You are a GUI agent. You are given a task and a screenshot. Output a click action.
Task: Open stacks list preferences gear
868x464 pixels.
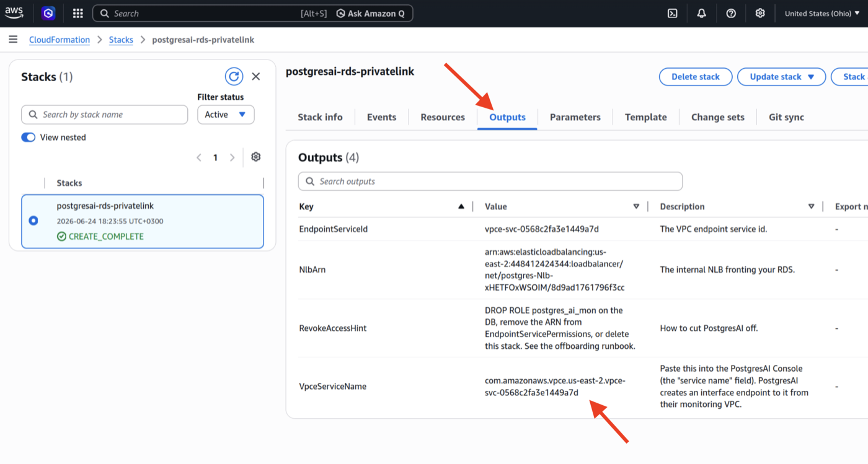(x=256, y=157)
